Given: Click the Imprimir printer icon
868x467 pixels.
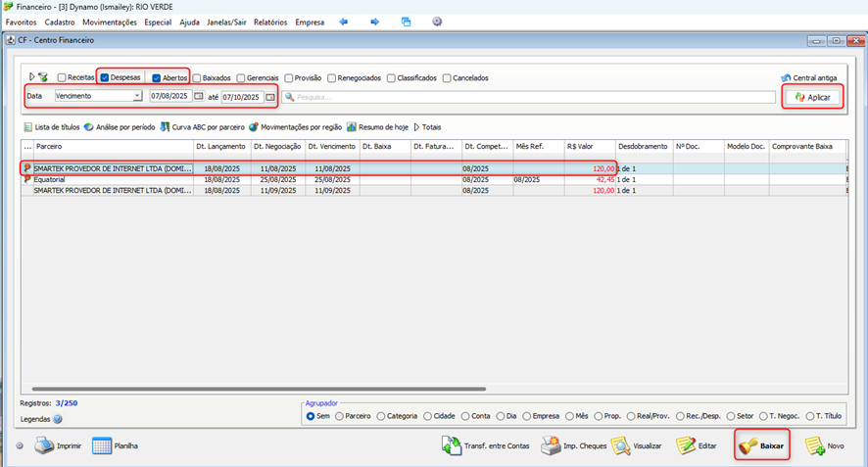Looking at the screenshot, I should click(44, 446).
